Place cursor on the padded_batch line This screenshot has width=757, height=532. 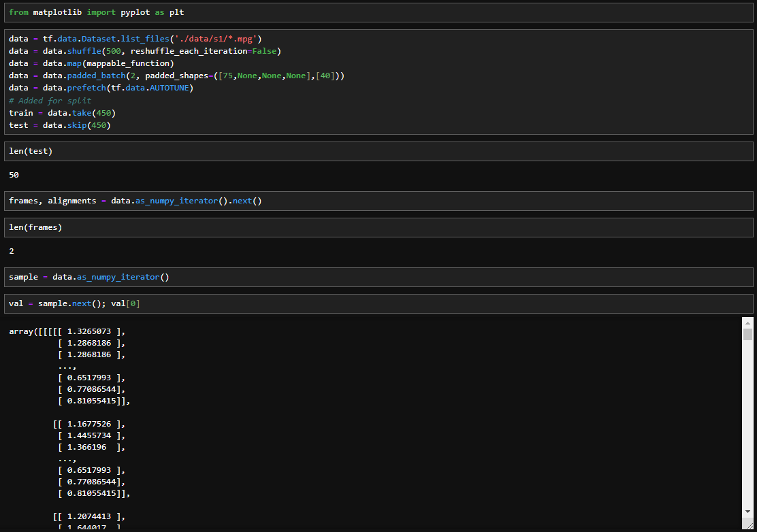176,76
